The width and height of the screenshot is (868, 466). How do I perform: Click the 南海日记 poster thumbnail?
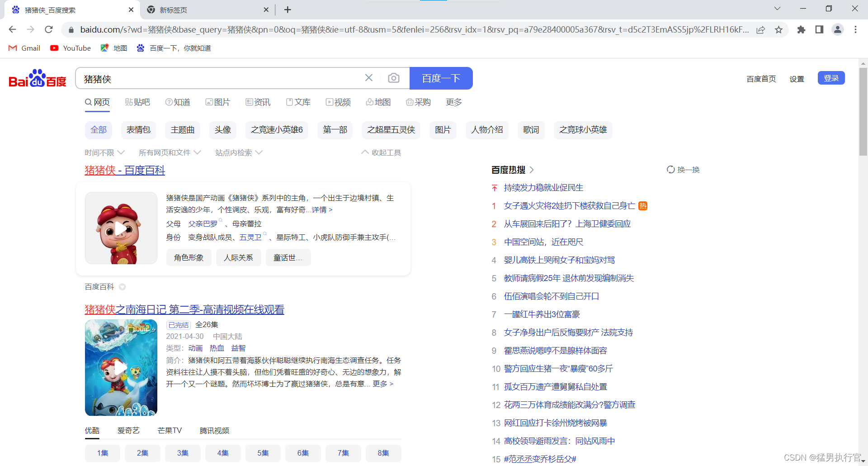pyautogui.click(x=121, y=368)
